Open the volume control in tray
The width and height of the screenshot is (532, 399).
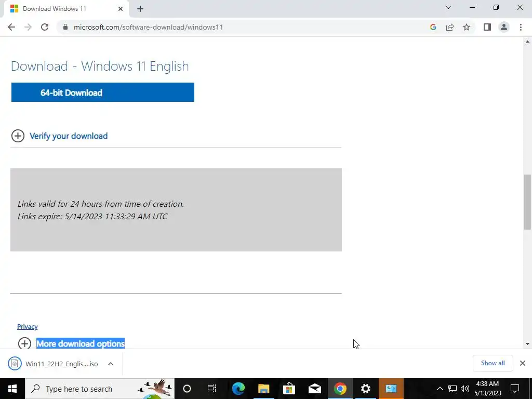tap(465, 389)
